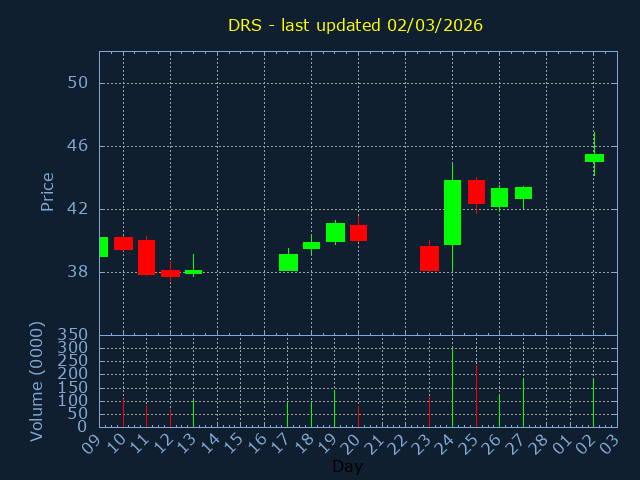Viewport: 640px width, 480px height.
Task: Click the DRS chart title text
Action: point(355,25)
